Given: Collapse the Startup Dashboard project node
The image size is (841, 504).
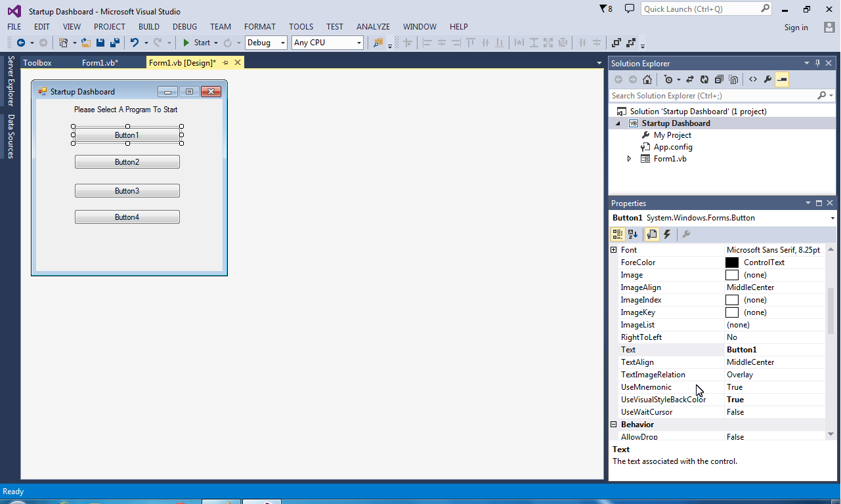Looking at the screenshot, I should (x=617, y=123).
